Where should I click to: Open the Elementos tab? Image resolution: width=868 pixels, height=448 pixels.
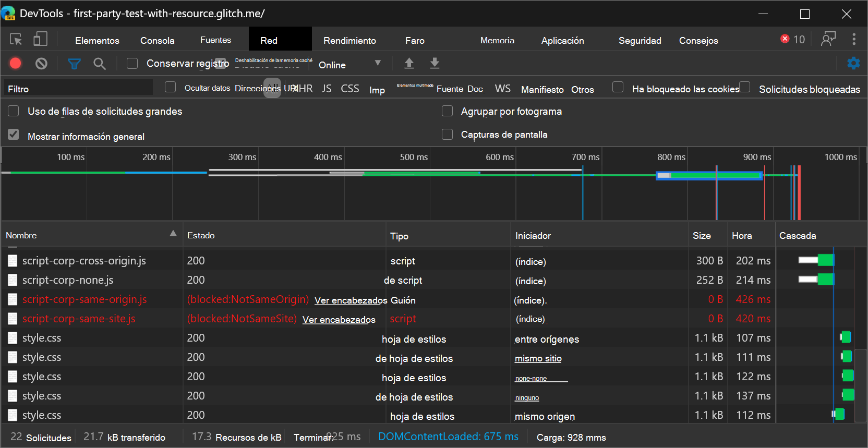(97, 41)
